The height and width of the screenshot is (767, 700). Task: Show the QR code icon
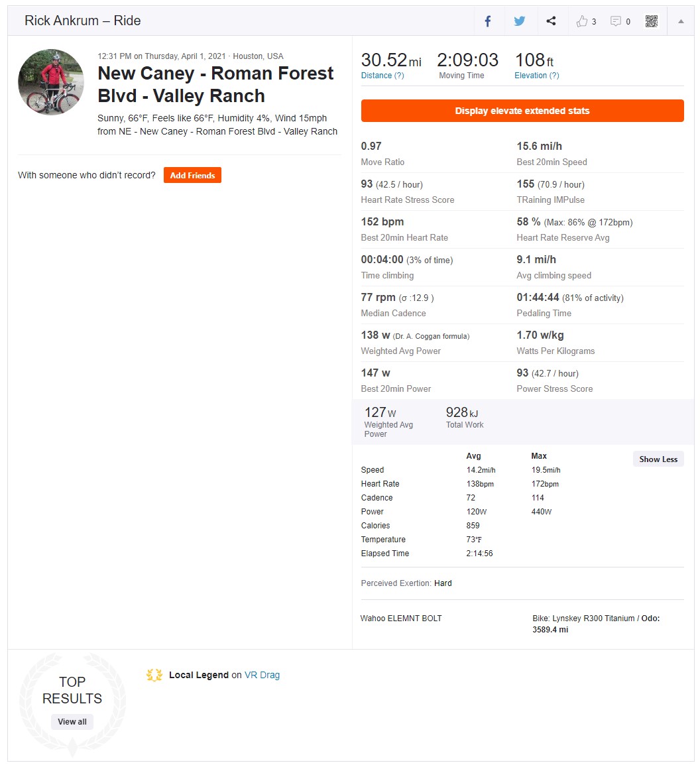651,21
